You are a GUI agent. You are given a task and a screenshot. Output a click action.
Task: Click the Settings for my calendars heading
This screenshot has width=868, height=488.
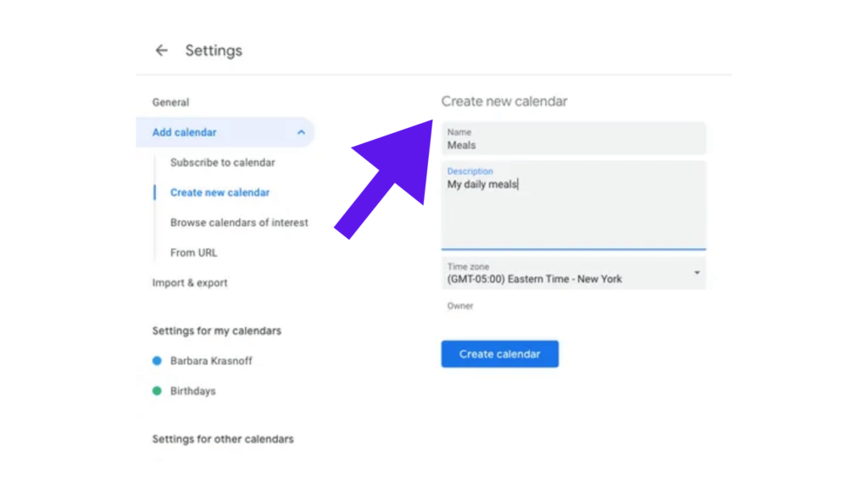216,331
